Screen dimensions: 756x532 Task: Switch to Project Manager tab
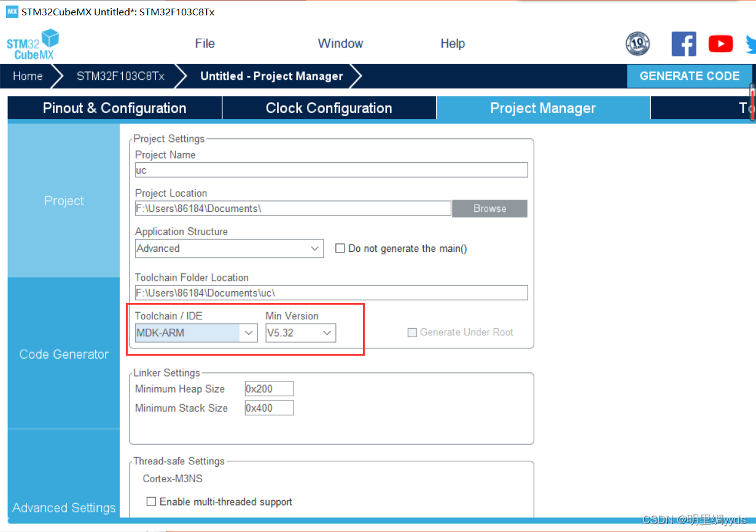click(543, 108)
